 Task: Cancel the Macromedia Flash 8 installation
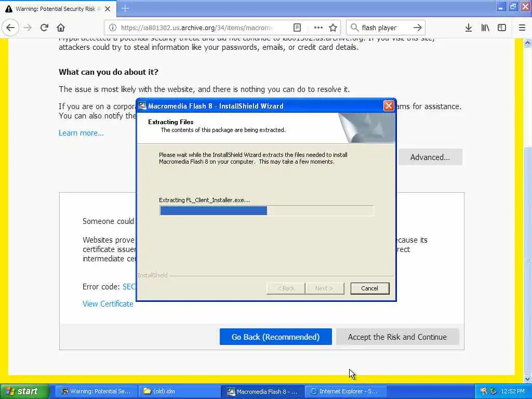(x=369, y=288)
